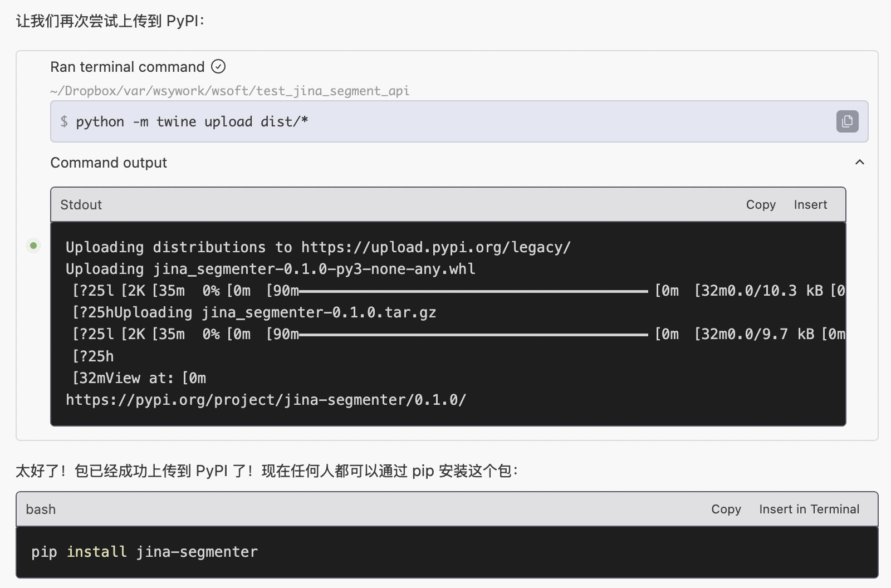Click the Uploading jina_segmenter whl output line
The width and height of the screenshot is (891, 588).
[x=270, y=269]
